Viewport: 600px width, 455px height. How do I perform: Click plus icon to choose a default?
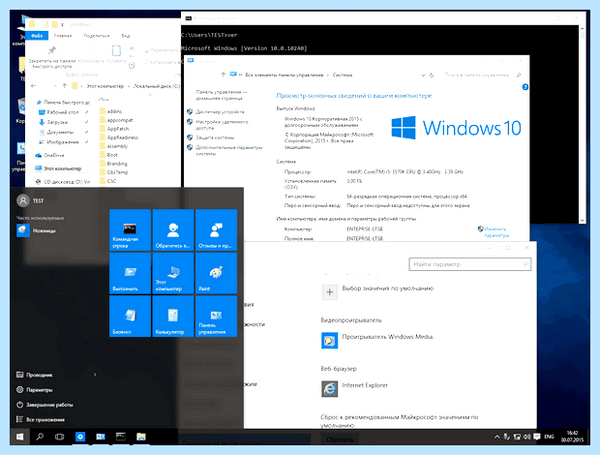click(x=329, y=292)
